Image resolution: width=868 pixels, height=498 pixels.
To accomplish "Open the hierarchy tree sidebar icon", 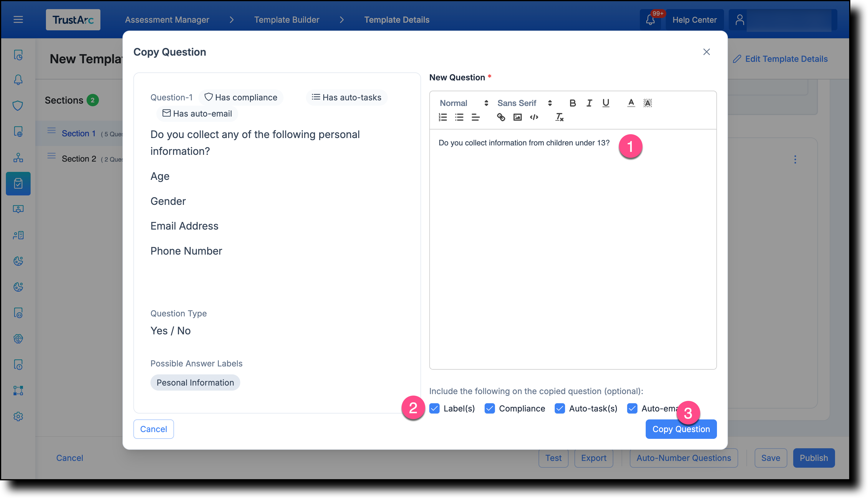I will 18,157.
